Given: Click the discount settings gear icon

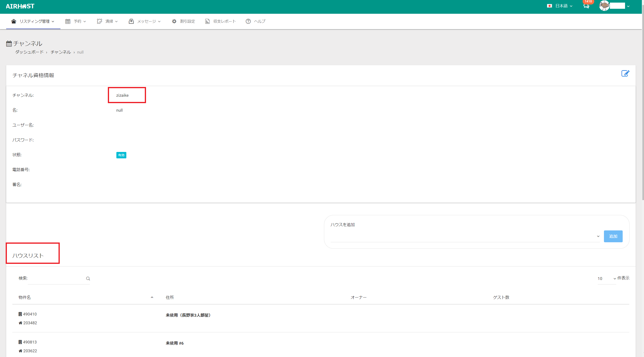Looking at the screenshot, I should coord(174,21).
